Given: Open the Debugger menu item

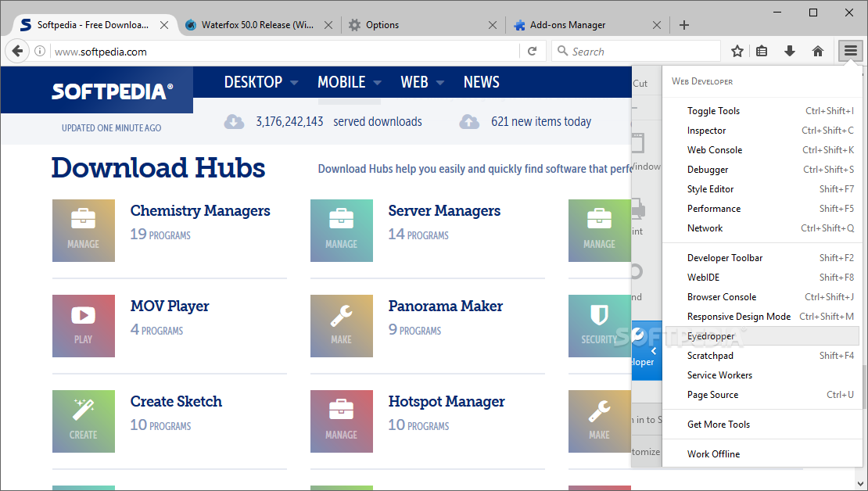Looking at the screenshot, I should [762, 170].
